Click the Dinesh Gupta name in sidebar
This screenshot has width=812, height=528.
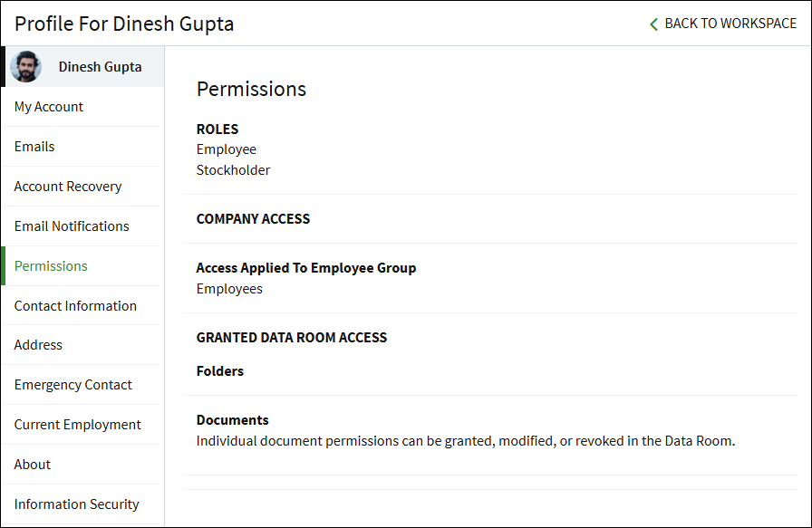pyautogui.click(x=100, y=67)
